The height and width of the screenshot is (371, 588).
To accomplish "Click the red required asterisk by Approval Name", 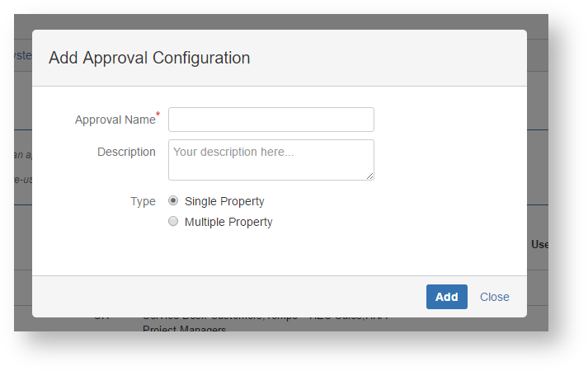I will pyautogui.click(x=158, y=115).
